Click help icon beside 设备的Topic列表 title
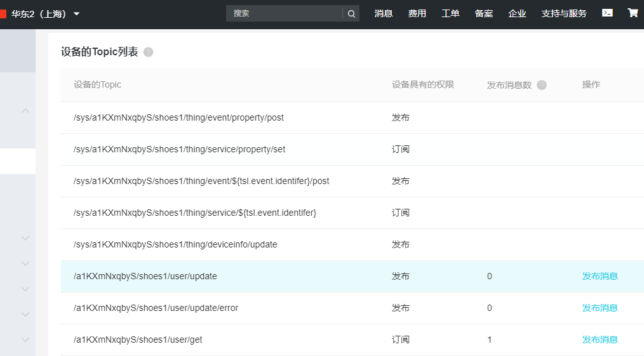Screen dimensions: 644x356 click(x=148, y=52)
